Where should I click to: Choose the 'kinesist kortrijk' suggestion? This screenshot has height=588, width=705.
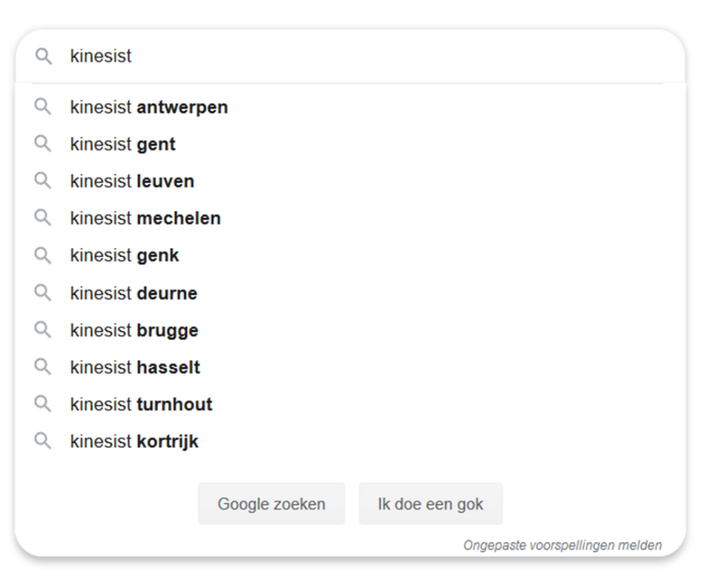(134, 442)
